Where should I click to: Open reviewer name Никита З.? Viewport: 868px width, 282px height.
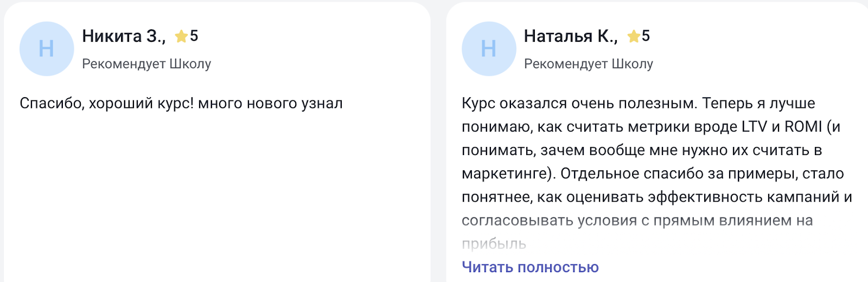click(x=124, y=36)
